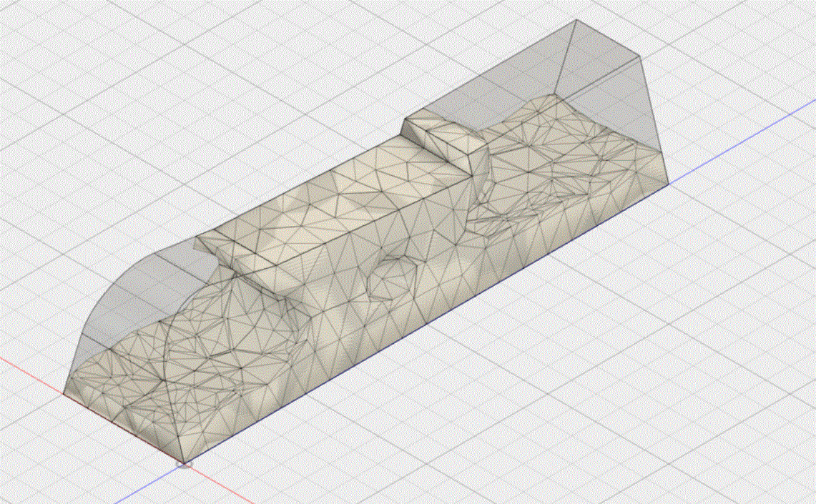Select the origin point marker at axes intersection
This screenshot has width=816, height=504.
[185, 464]
